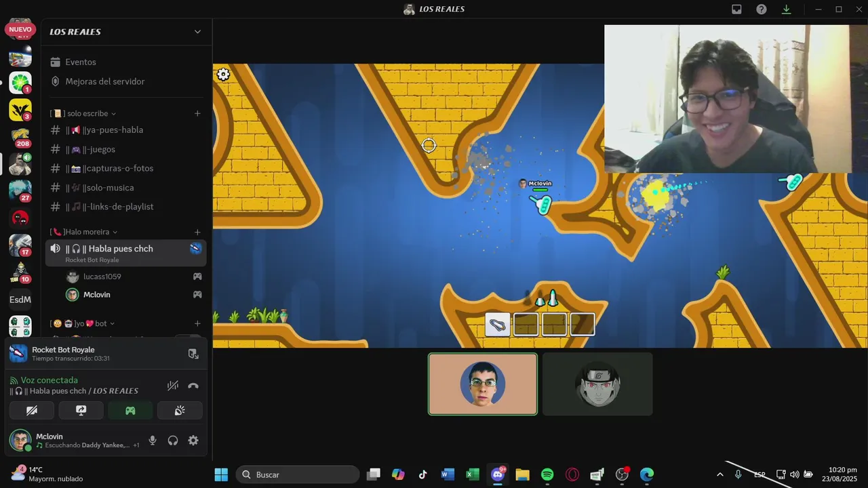Jump to NUEVO unread server mentions
This screenshot has height=488, width=868.
pos(20,30)
